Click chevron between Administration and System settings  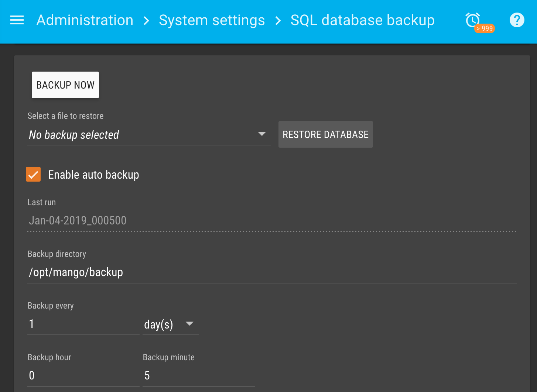tap(146, 21)
